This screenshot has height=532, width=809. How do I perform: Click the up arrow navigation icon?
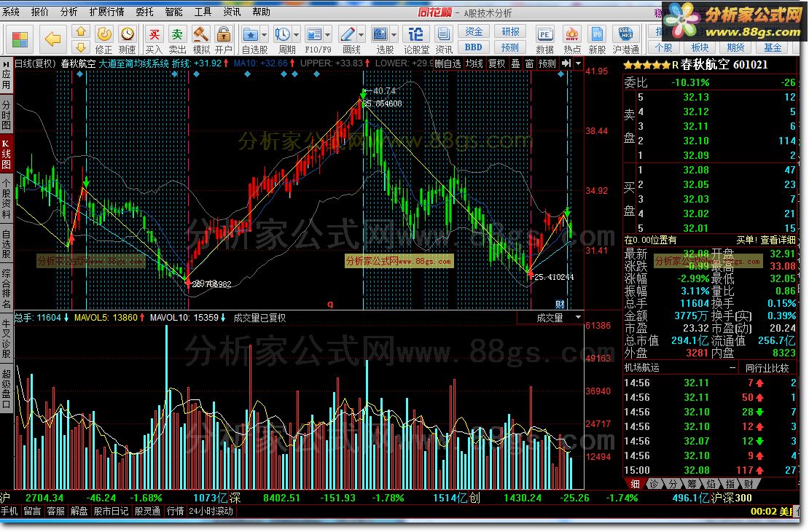[80, 32]
